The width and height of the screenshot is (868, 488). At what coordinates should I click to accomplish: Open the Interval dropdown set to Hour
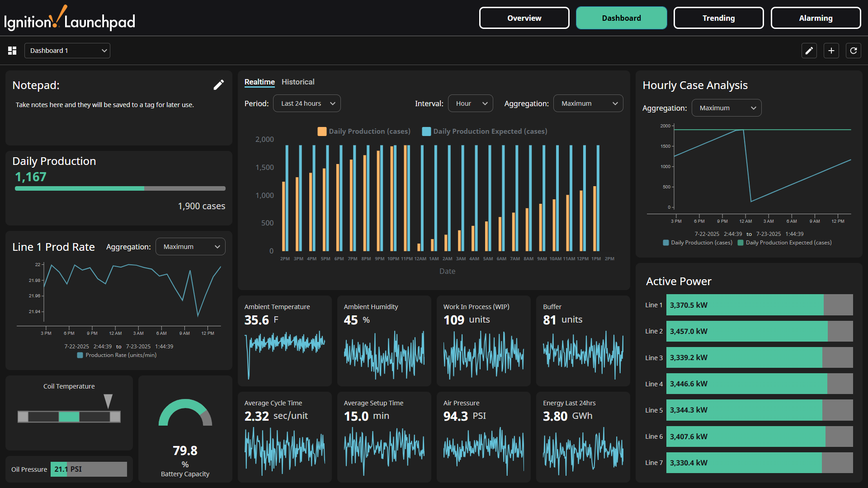470,103
